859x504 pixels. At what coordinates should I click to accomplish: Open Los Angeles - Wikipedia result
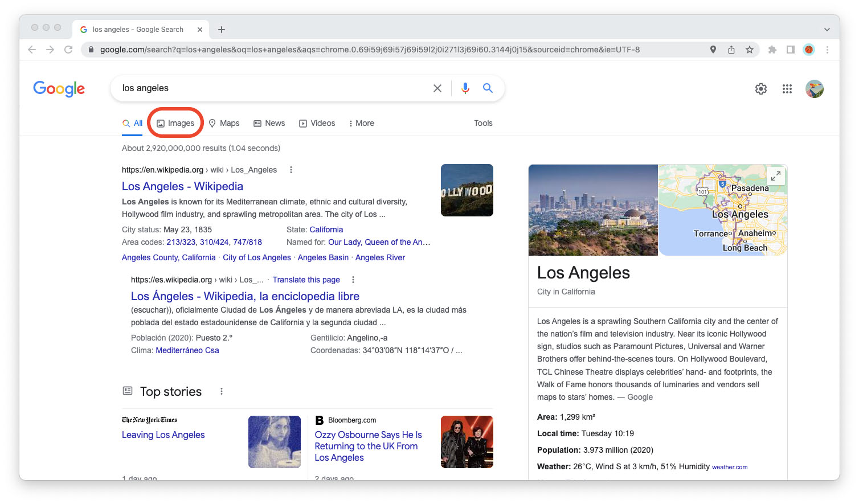click(182, 186)
